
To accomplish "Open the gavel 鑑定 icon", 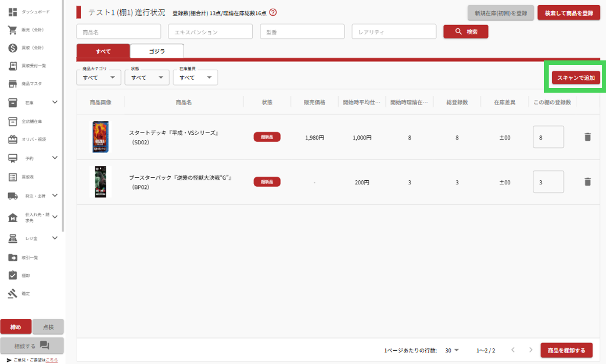I will [13, 293].
